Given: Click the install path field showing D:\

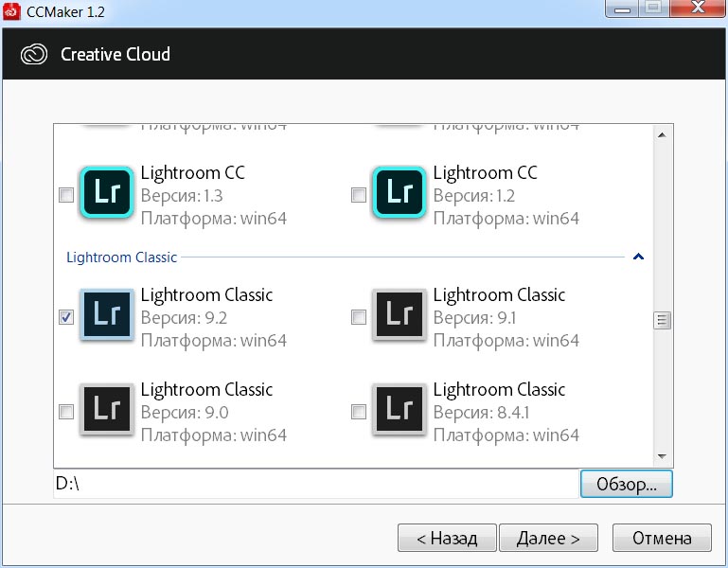Looking at the screenshot, I should (316, 484).
